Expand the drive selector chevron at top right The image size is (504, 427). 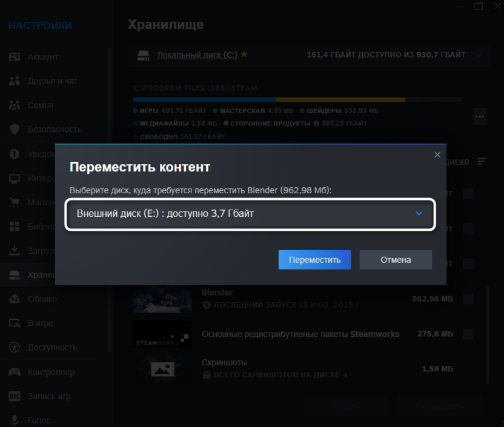pos(479,55)
